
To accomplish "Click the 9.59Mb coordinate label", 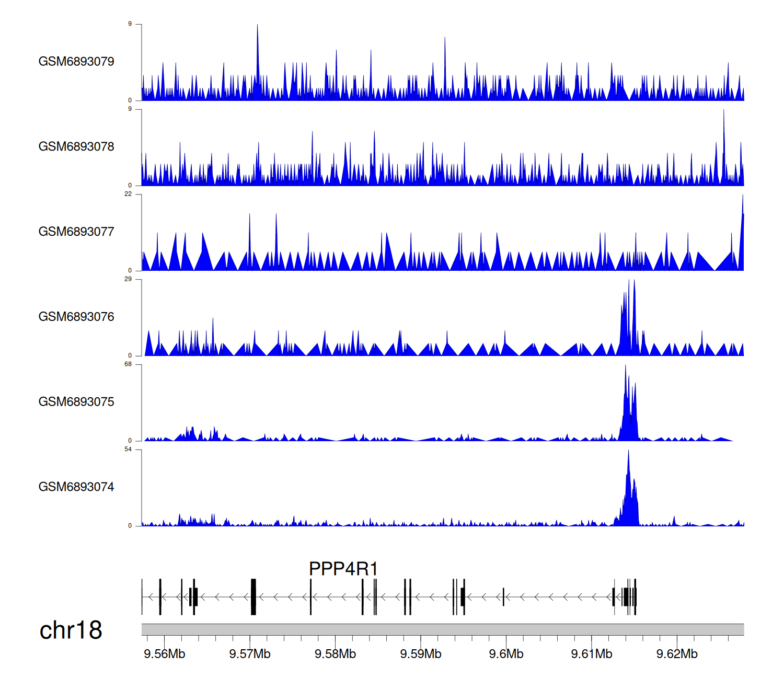I will (420, 654).
